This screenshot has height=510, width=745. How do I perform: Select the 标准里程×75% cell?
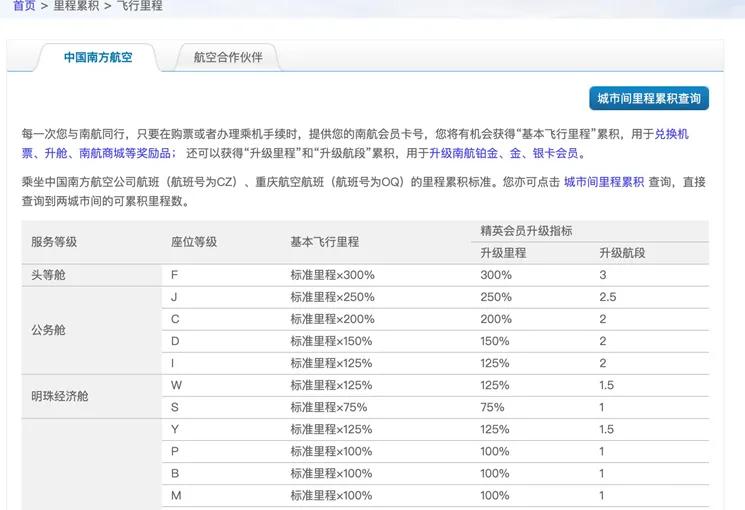coord(329,407)
